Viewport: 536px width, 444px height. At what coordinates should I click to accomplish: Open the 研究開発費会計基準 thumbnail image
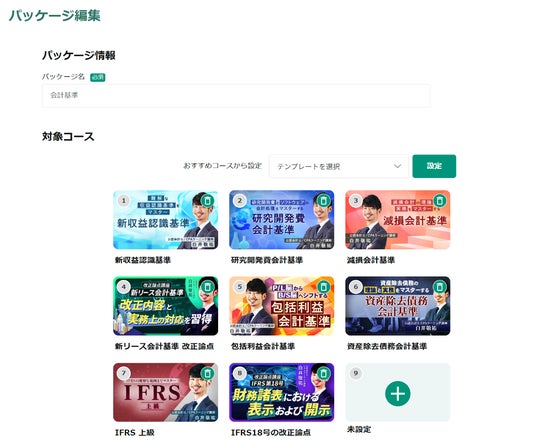click(282, 220)
